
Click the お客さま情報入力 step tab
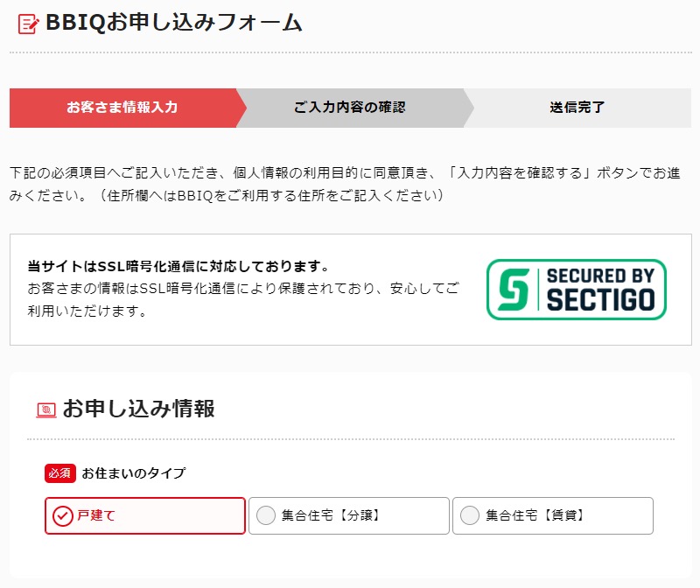(x=122, y=108)
